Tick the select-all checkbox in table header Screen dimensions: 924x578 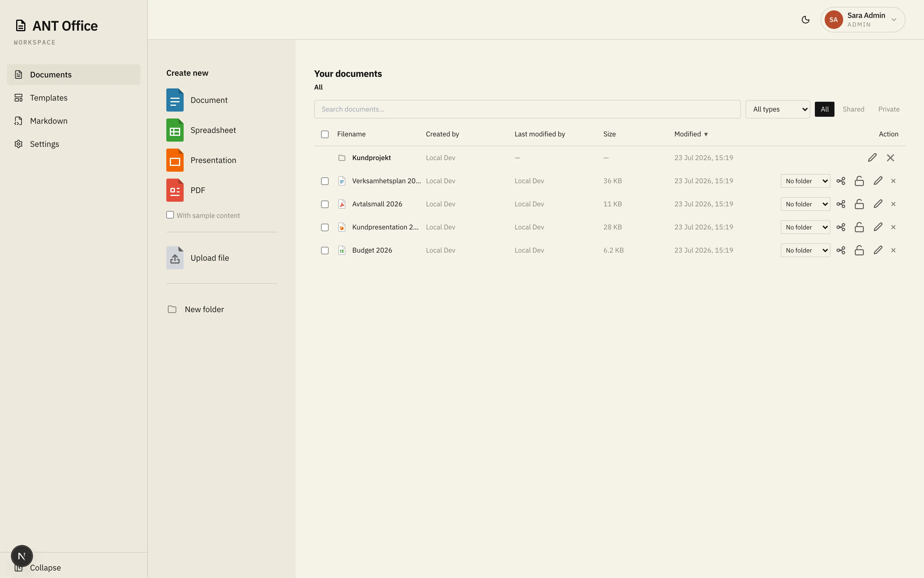325,134
